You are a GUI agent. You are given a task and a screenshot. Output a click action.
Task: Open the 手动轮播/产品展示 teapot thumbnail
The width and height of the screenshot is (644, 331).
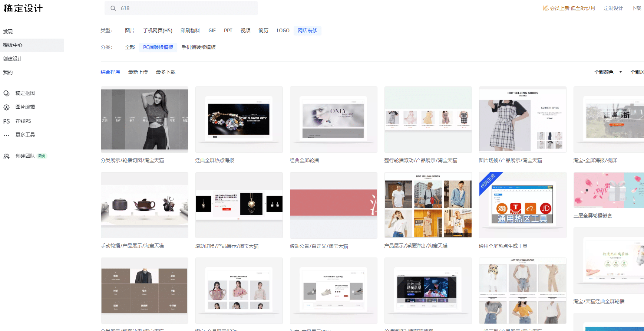[145, 205]
